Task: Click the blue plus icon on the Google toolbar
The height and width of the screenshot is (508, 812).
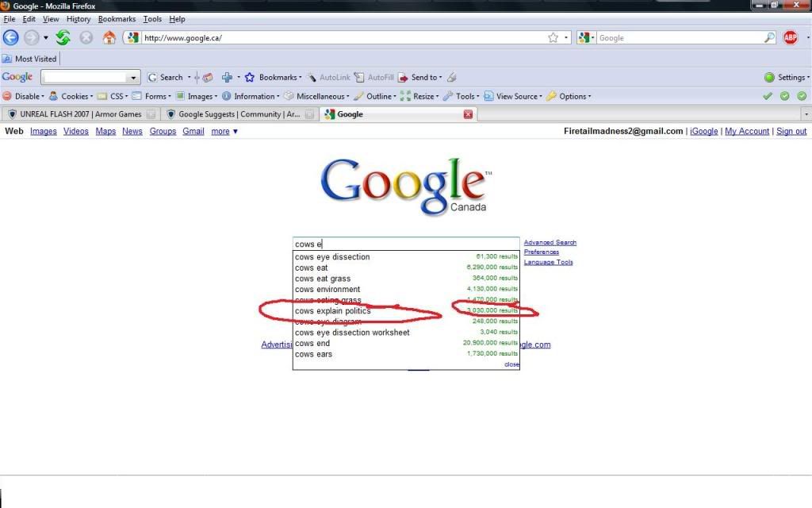Action: (227, 77)
